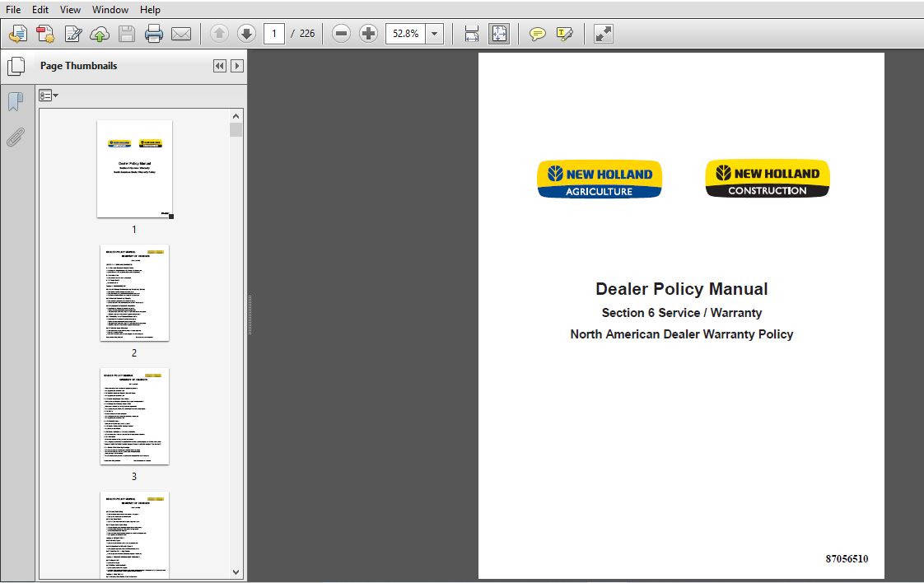The height and width of the screenshot is (583, 924).
Task: Click the Page Thumbnails panel icon
Action: [16, 66]
